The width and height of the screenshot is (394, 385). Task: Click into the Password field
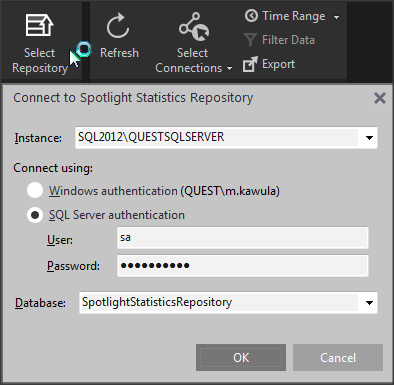[x=243, y=266]
